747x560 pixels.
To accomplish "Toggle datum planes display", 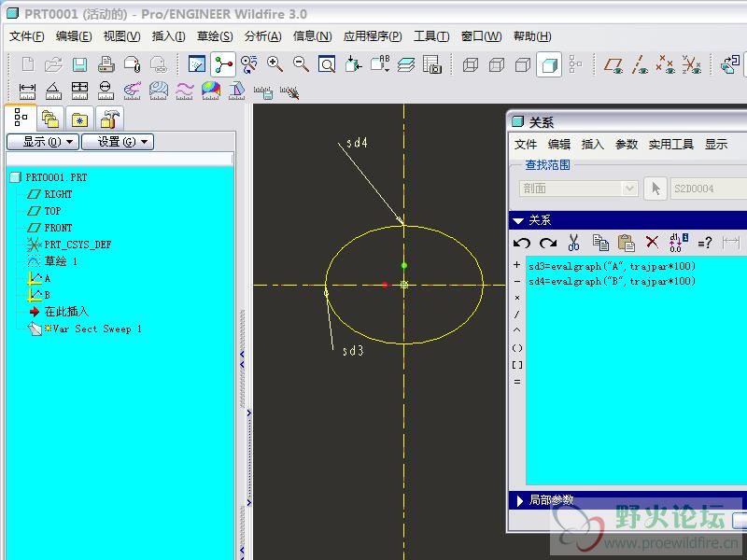I will point(613,64).
